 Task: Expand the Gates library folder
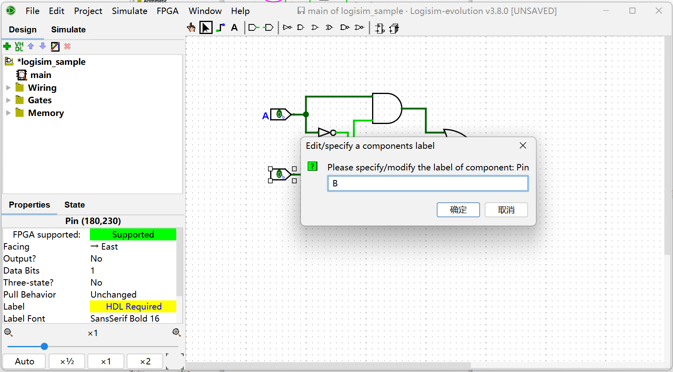point(8,100)
